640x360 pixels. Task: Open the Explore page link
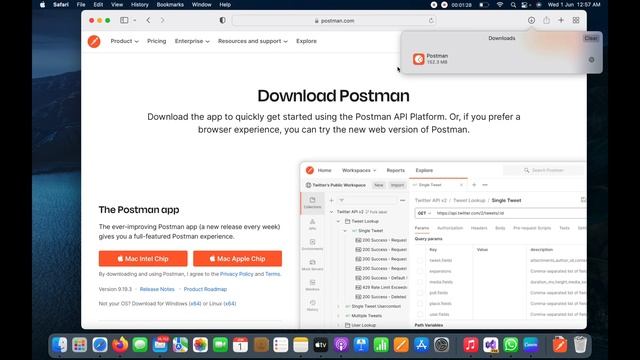(306, 41)
